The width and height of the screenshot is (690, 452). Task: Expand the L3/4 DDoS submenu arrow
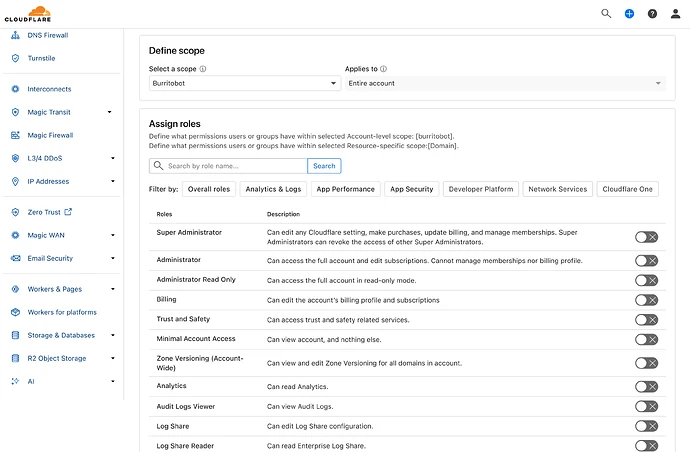click(x=113, y=158)
